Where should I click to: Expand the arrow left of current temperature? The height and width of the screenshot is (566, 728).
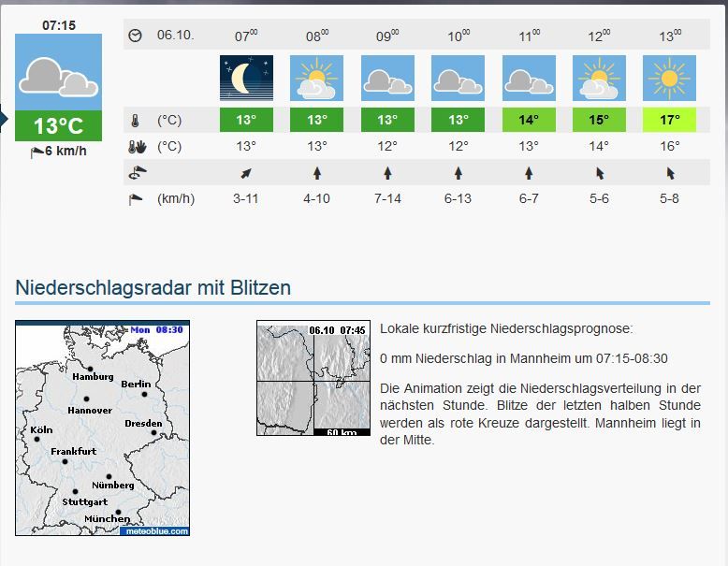click(x=4, y=120)
